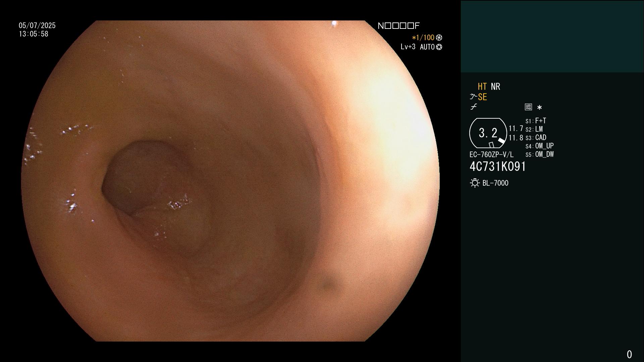Click the S5: OM_DW switch assignment
This screenshot has height=362, width=644.
pyautogui.click(x=540, y=155)
